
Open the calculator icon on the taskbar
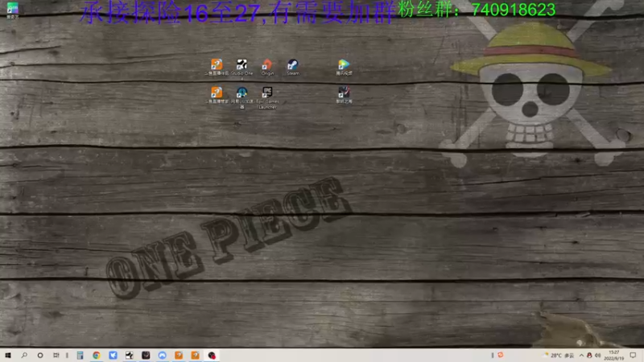(80, 356)
